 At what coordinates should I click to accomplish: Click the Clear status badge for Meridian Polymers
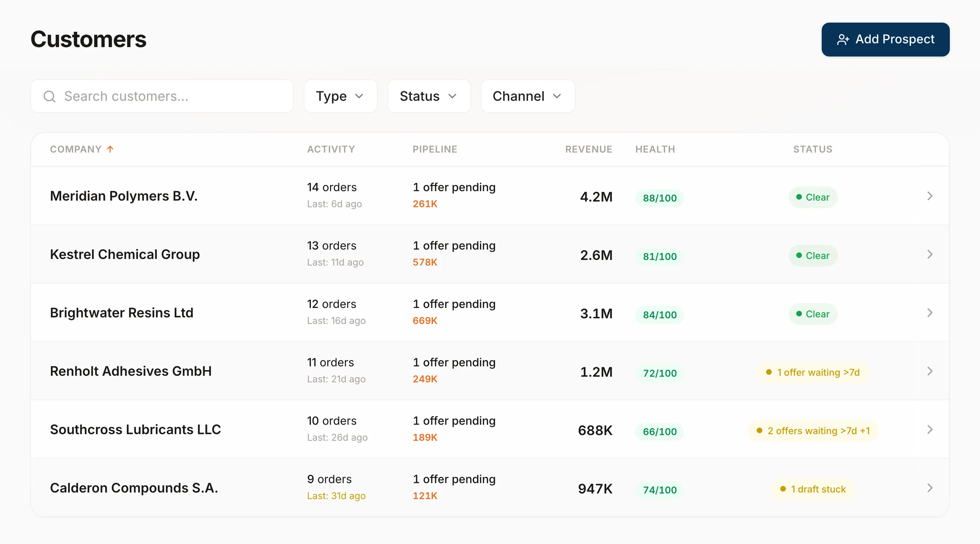pos(813,197)
